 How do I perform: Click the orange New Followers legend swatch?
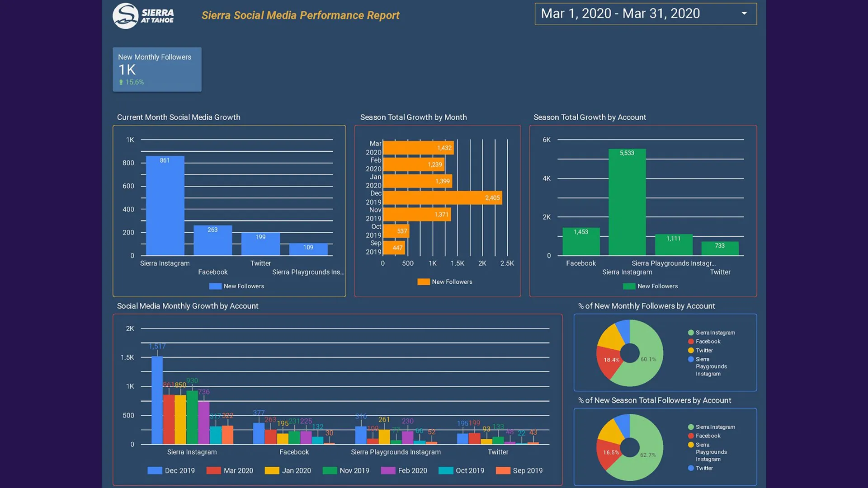(424, 282)
